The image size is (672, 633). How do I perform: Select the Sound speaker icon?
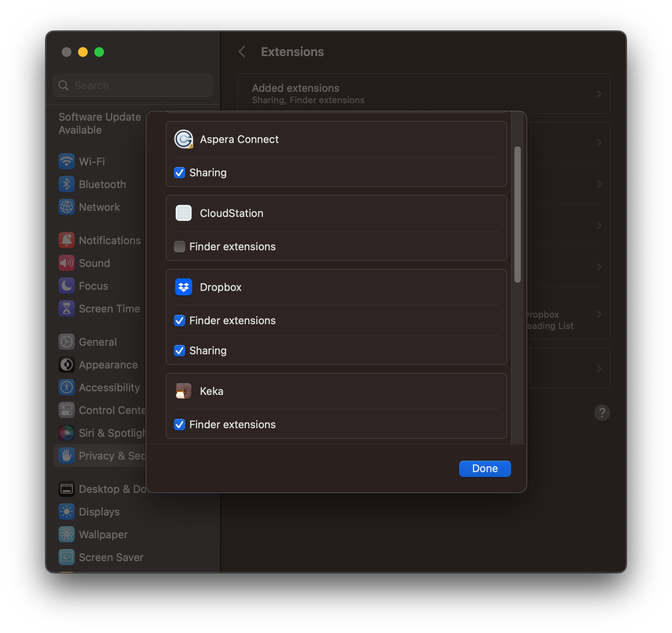point(67,263)
